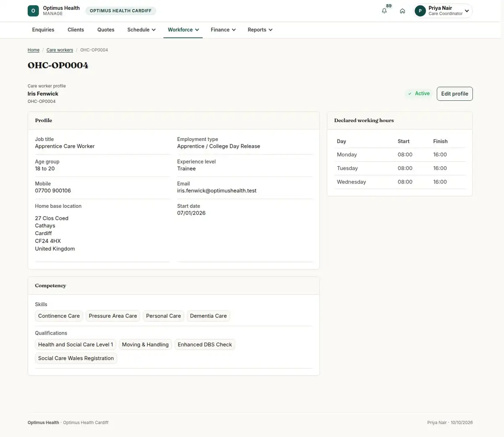Click the mobile number 07700 900106
The image size is (504, 437).
pyautogui.click(x=53, y=191)
